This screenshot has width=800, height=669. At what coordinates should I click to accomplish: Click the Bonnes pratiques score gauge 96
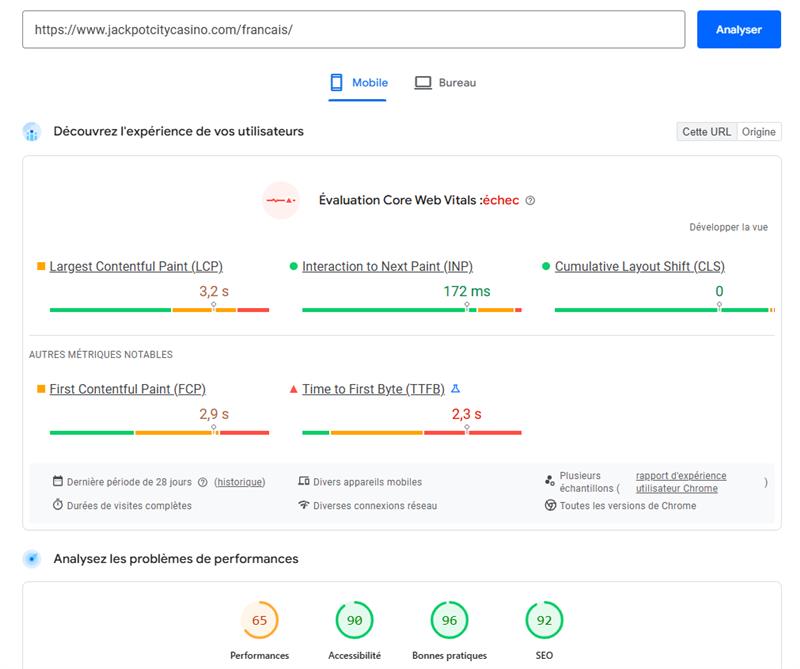tap(449, 620)
